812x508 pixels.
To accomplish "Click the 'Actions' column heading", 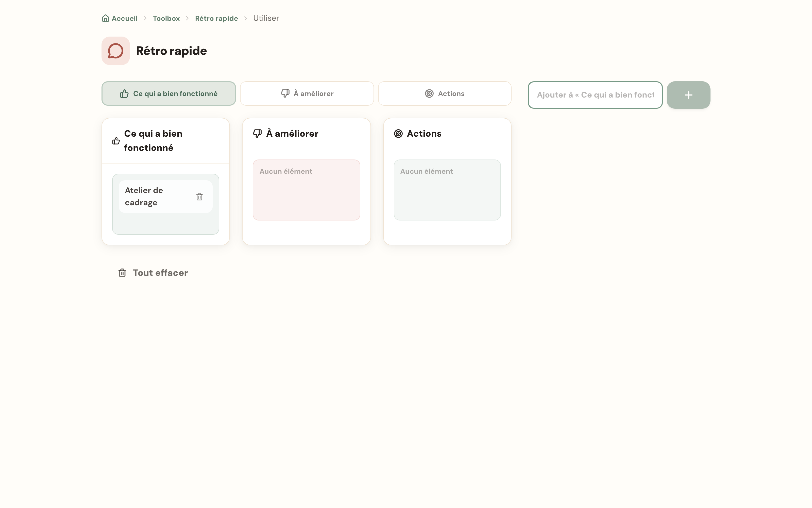I will [424, 134].
